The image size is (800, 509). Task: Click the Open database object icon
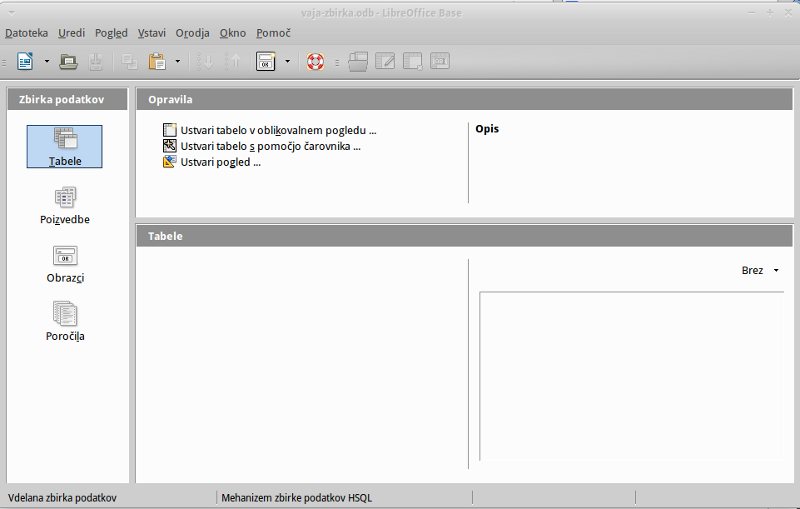358,62
